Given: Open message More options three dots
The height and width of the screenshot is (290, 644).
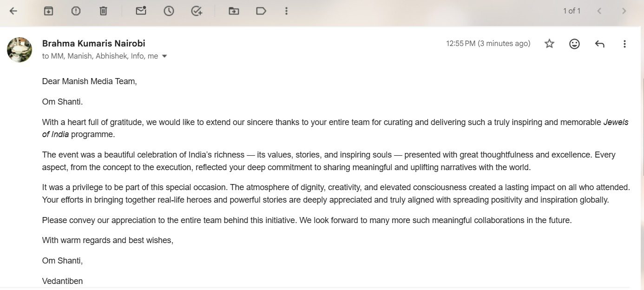Looking at the screenshot, I should click(624, 44).
